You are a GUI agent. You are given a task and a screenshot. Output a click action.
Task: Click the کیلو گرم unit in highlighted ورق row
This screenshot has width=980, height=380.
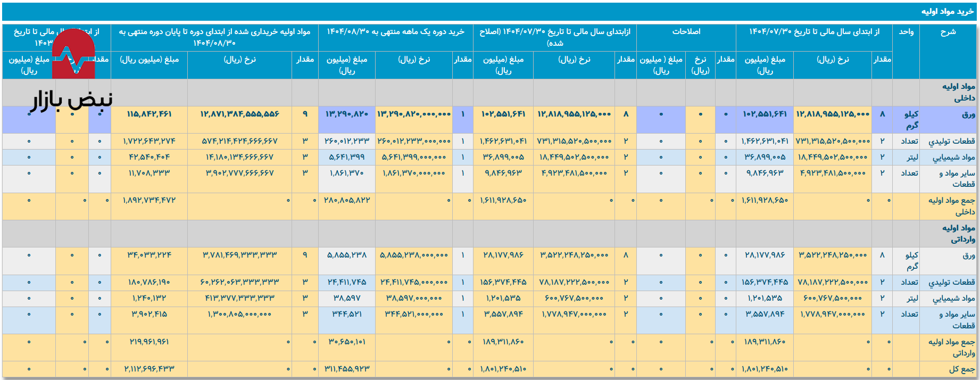click(x=911, y=119)
